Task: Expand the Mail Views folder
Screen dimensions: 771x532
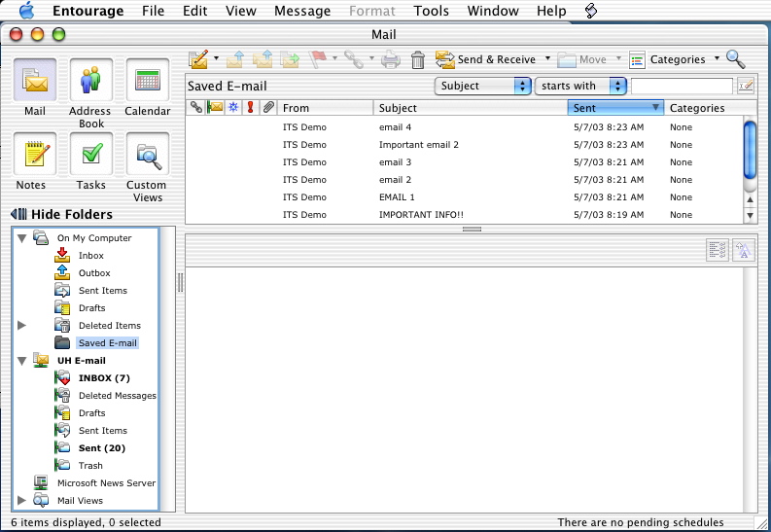Action: pos(21,500)
